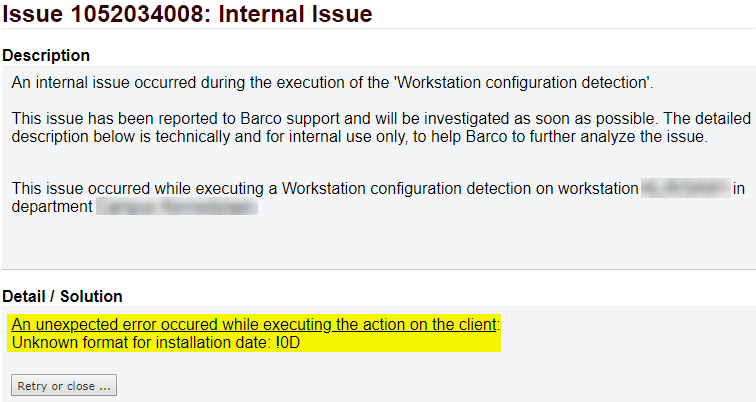Click the "!0D" installation date value

click(288, 343)
